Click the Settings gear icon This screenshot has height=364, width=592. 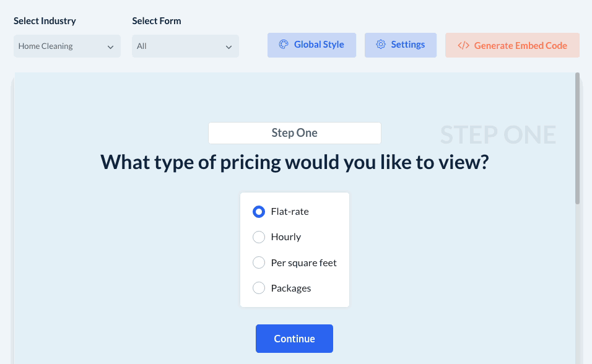click(381, 45)
